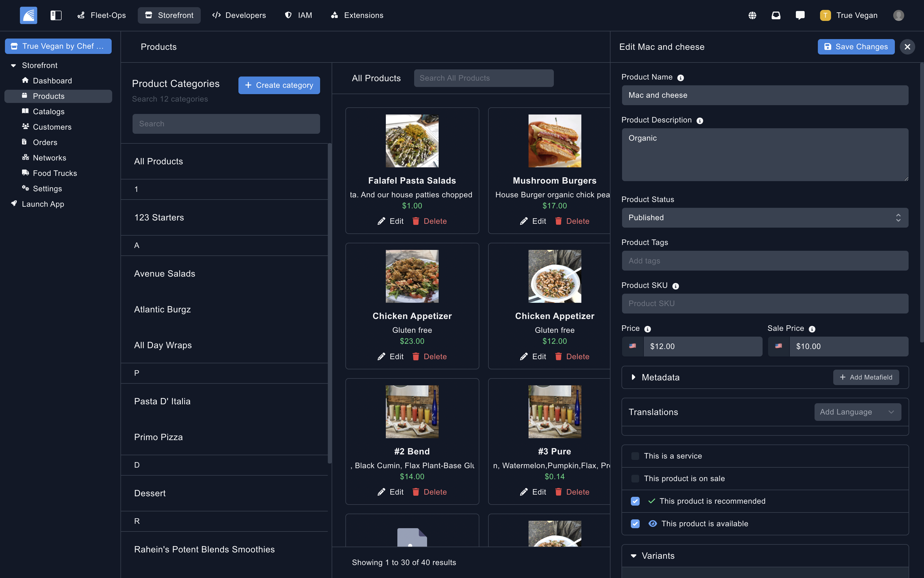
Task: Click Edit on #2 Bend
Action: coord(391,492)
